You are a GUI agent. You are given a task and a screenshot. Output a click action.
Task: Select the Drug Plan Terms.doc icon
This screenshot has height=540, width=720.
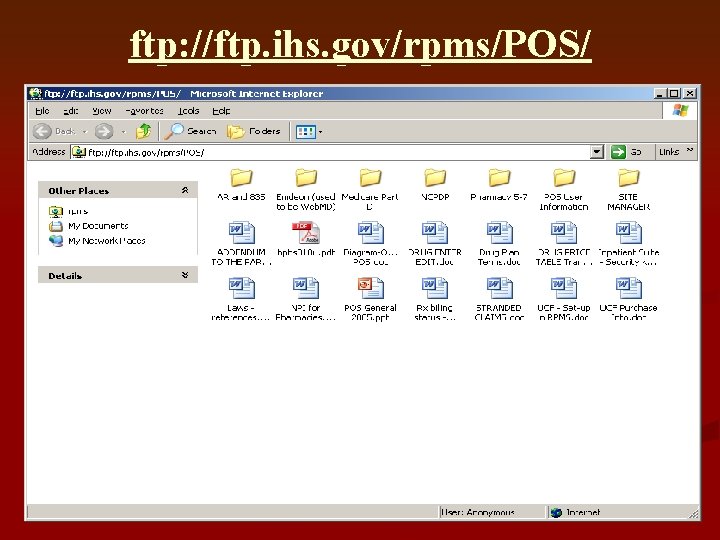(x=499, y=233)
